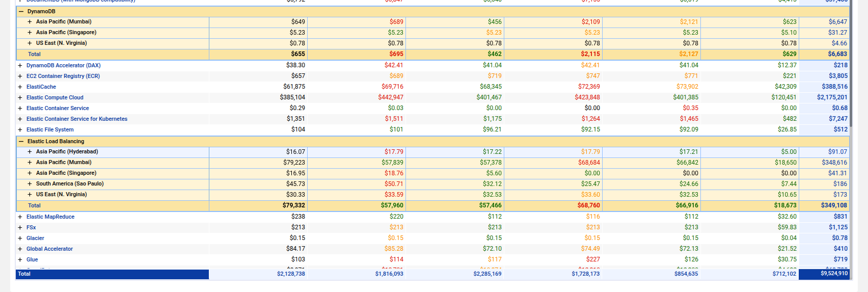Expand US East (N. Virginia) under Load Balancing
The width and height of the screenshot is (868, 292).
30,195
